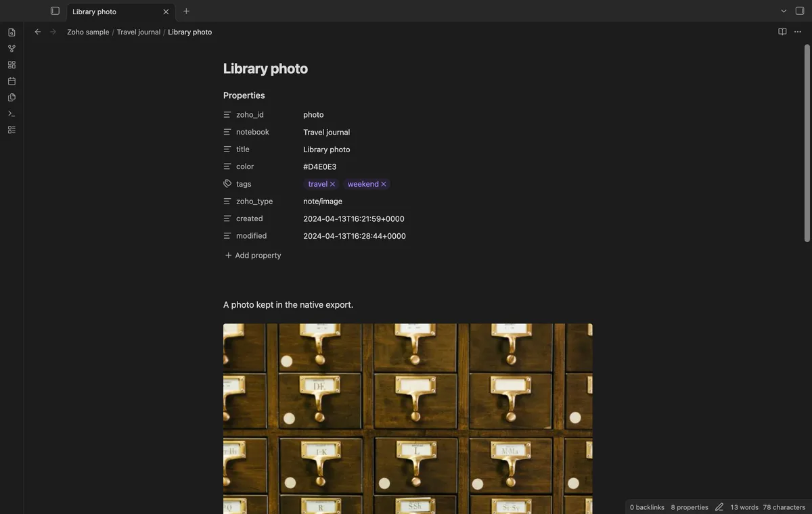
Task: Toggle the left sidebar icon
Action: pyautogui.click(x=55, y=11)
